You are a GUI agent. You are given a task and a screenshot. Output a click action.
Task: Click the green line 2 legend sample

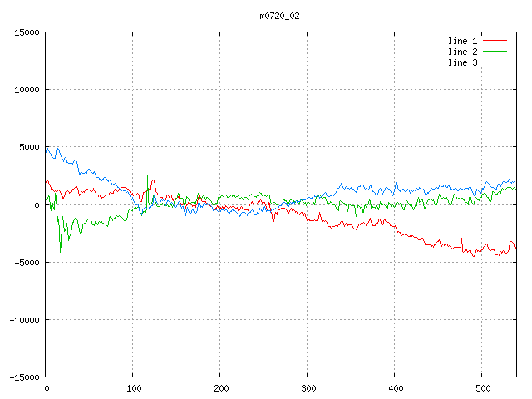(x=495, y=52)
